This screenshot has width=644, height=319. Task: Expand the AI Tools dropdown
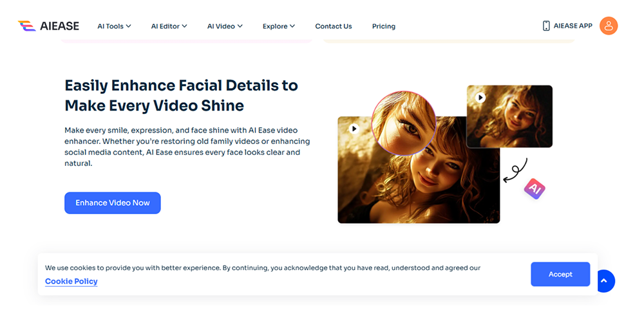pos(114,26)
